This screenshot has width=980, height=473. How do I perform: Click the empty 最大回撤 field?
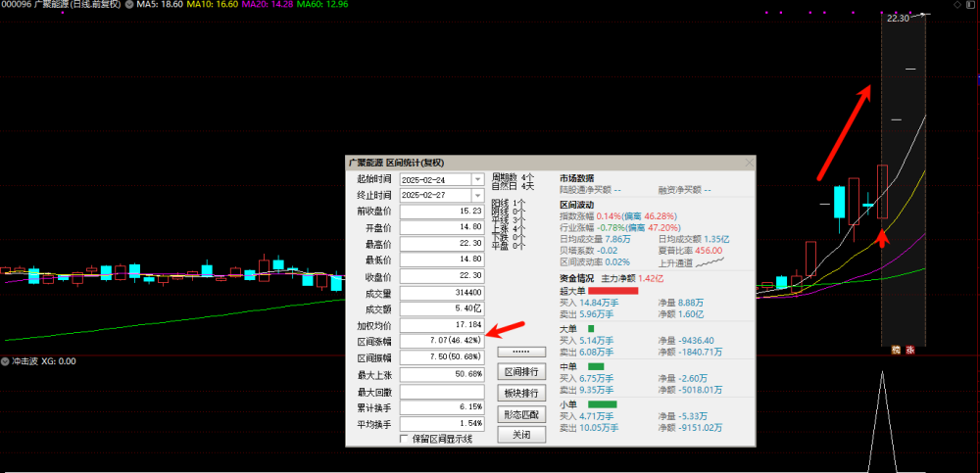point(442,392)
